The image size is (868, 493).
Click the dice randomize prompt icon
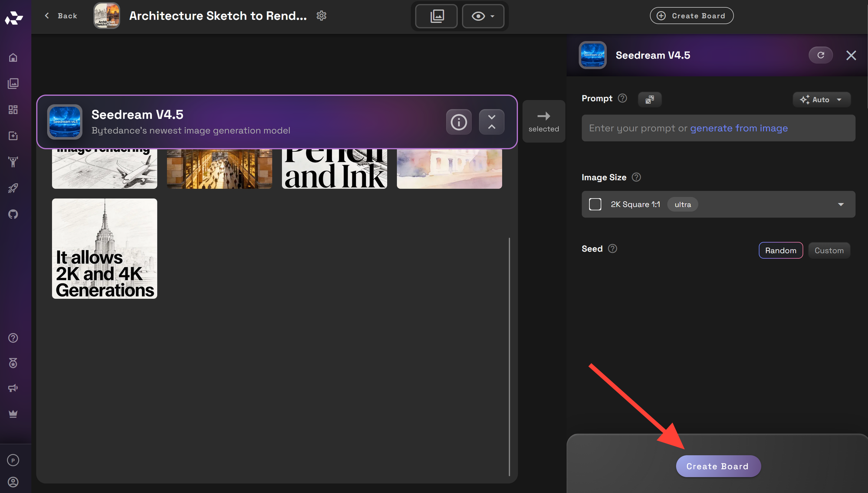[649, 99]
